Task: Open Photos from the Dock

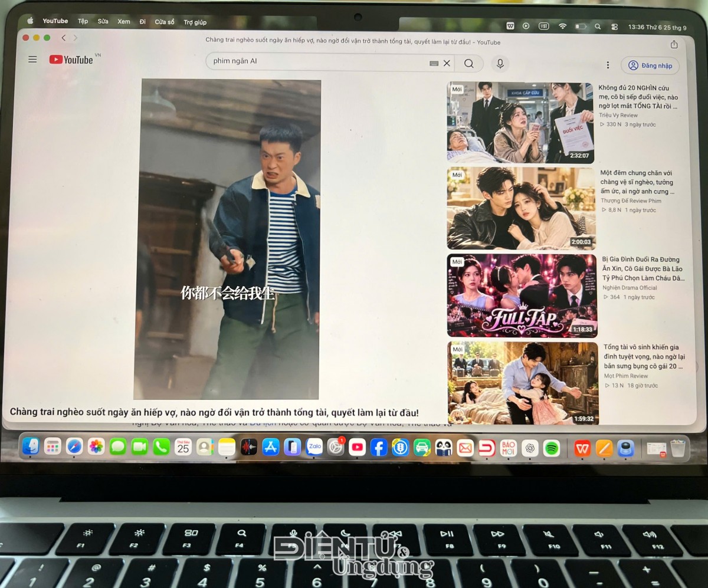Action: click(x=96, y=446)
